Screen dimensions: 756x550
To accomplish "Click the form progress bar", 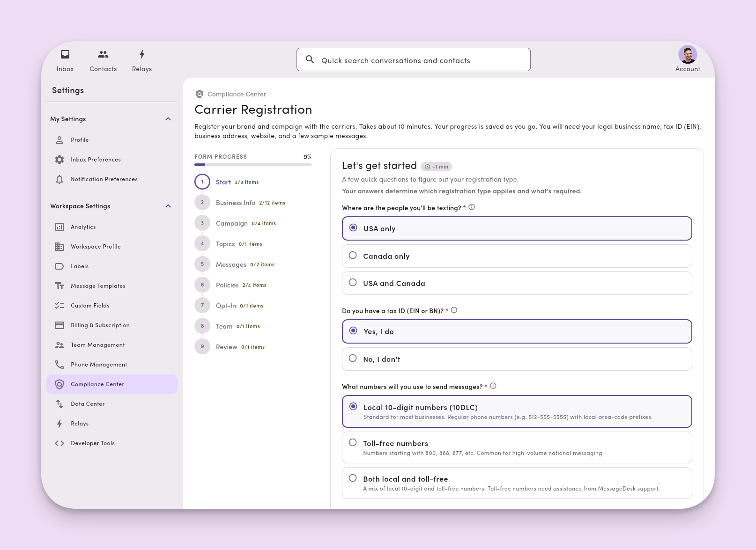I will [x=253, y=165].
